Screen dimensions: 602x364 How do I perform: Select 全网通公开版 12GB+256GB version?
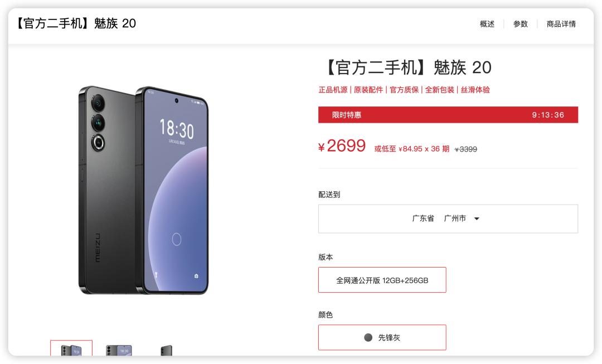(382, 280)
